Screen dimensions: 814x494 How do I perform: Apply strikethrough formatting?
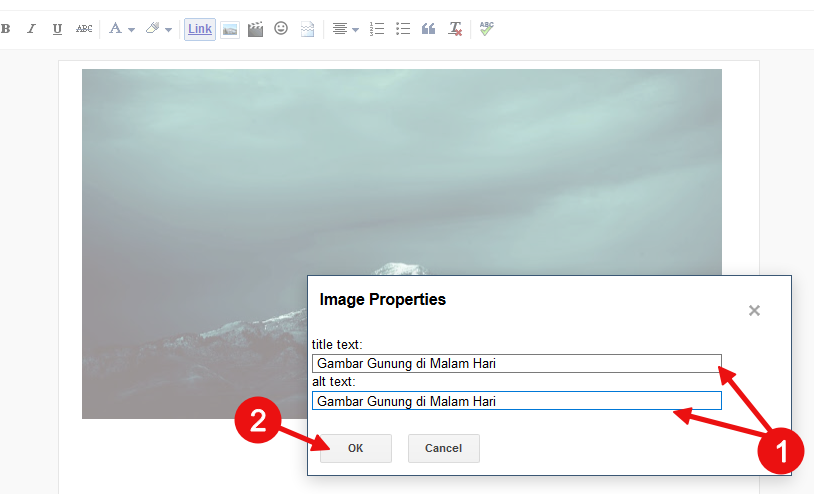[x=84, y=29]
